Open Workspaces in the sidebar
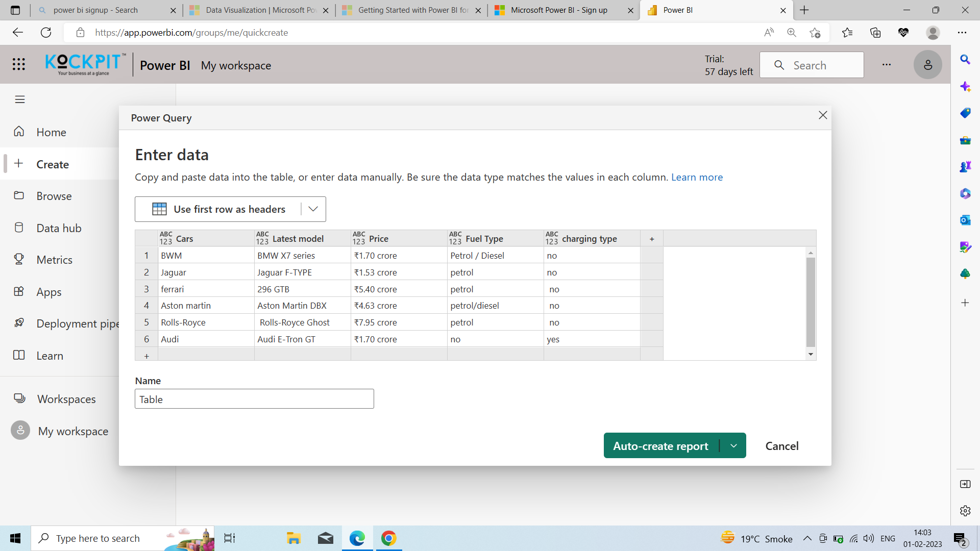This screenshot has height=551, width=980. pos(66,399)
